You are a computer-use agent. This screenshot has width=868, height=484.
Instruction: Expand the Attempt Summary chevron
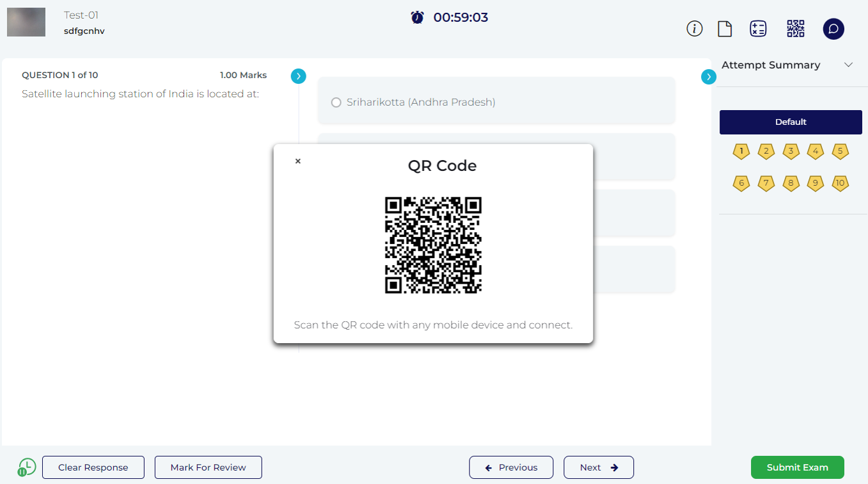[x=849, y=65]
